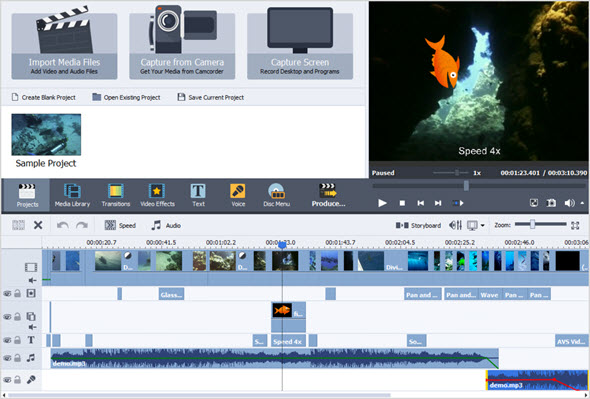This screenshot has height=399, width=590.
Task: Expand the volume arrow next to speaker
Action: tap(582, 203)
